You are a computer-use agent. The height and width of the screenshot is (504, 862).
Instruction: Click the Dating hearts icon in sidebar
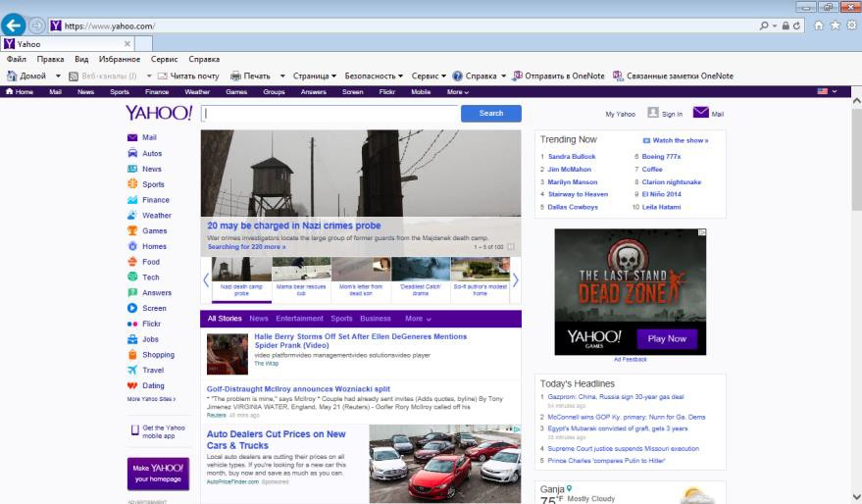pyautogui.click(x=132, y=385)
